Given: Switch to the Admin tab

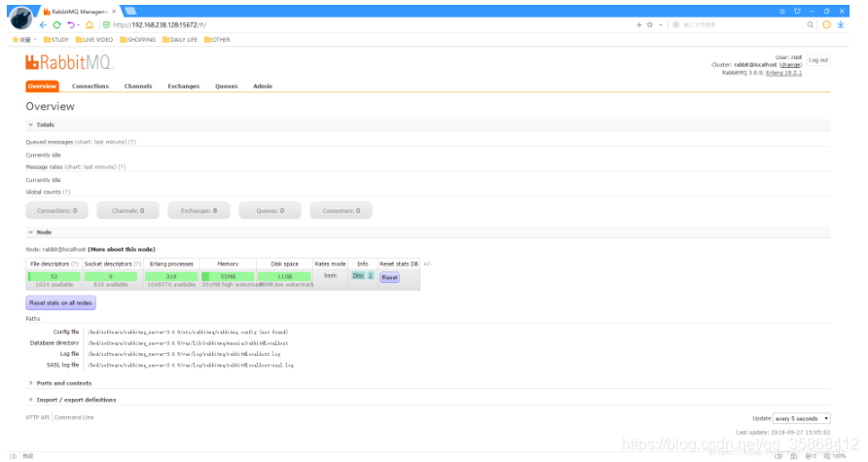Looking at the screenshot, I should pos(263,87).
